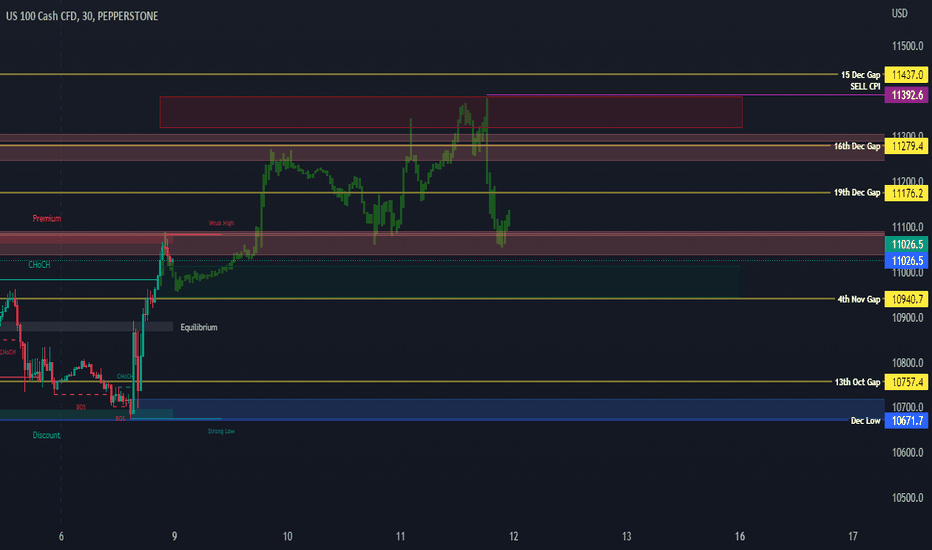Viewport: 932px width, 550px height.
Task: Click the 19th Dec Gap line label
Action: [x=857, y=193]
